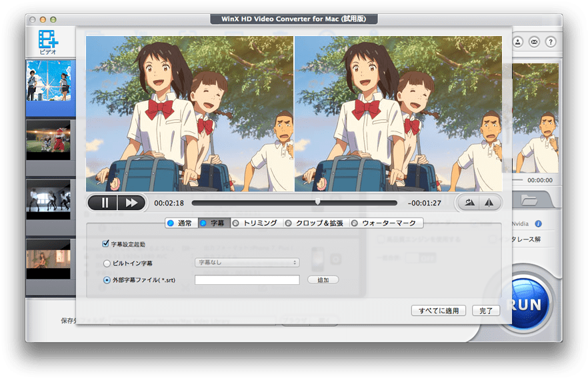Switch to the トリミング tab
The width and height of the screenshot is (588, 379).
255,223
